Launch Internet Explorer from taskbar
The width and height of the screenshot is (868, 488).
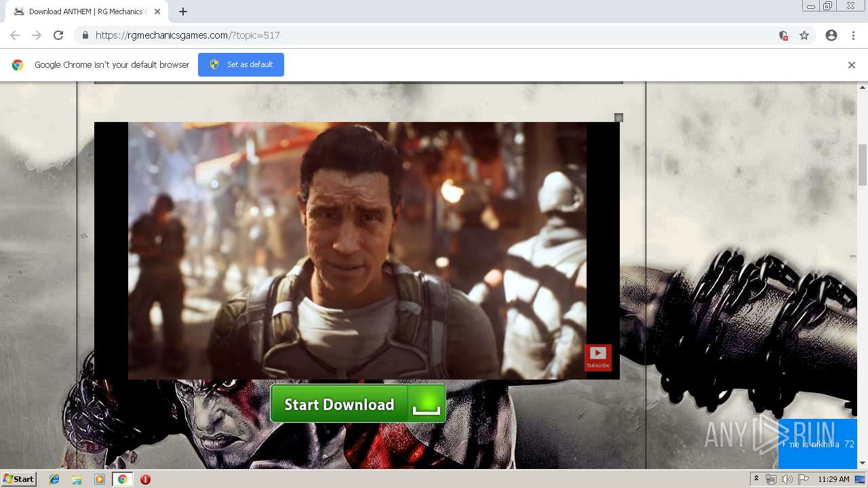[x=54, y=479]
